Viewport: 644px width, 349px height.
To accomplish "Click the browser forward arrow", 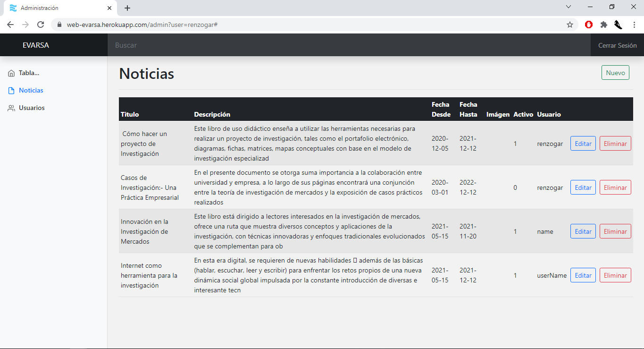I will (25, 25).
